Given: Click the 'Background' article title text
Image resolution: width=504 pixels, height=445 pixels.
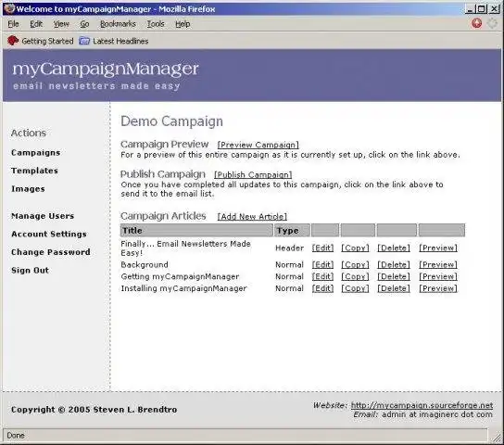Looking at the screenshot, I should (x=145, y=264).
